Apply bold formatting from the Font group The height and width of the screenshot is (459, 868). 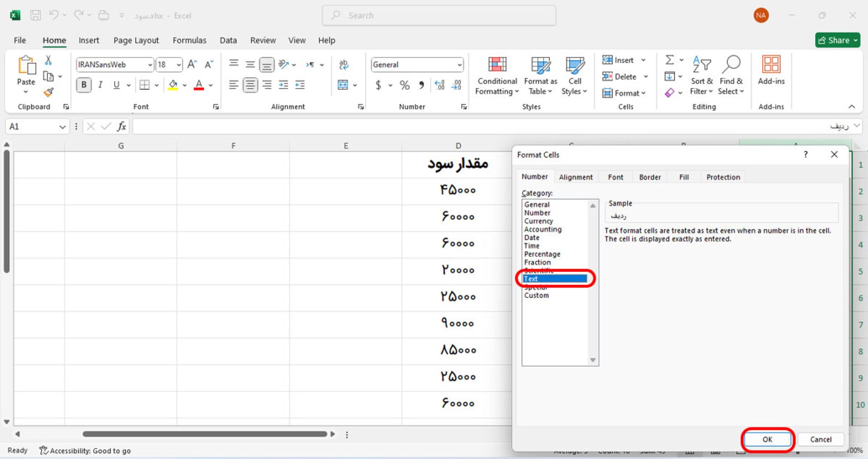84,84
